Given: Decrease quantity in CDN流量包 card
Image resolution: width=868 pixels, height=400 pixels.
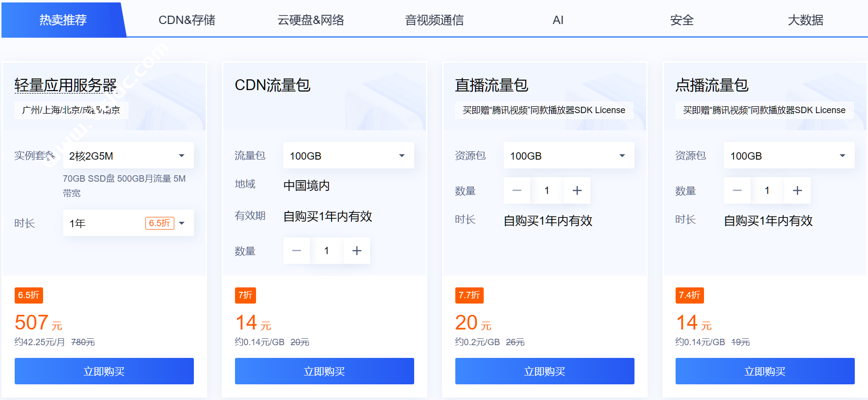Looking at the screenshot, I should point(296,251).
